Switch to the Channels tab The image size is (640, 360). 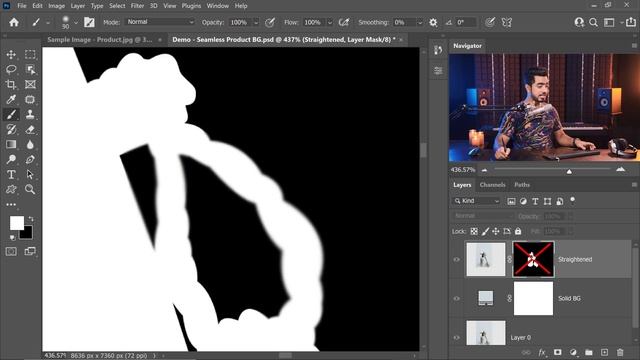coord(492,185)
